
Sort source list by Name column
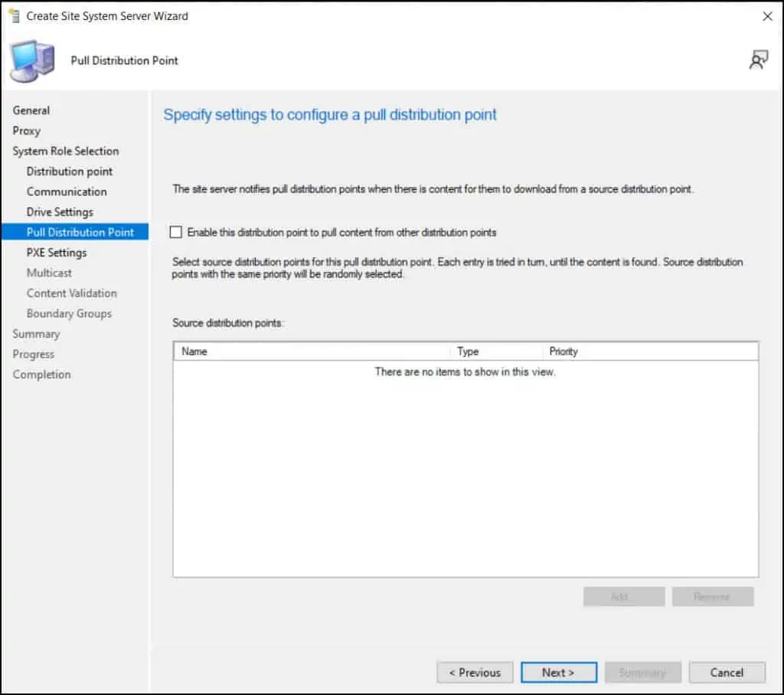click(311, 351)
